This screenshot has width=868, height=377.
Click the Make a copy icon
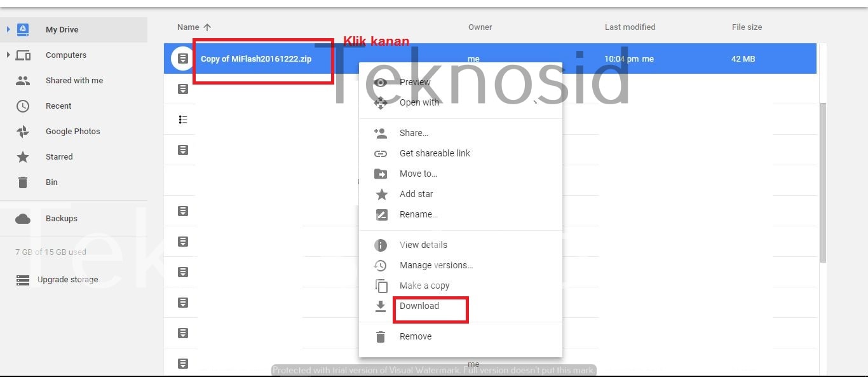tap(381, 286)
